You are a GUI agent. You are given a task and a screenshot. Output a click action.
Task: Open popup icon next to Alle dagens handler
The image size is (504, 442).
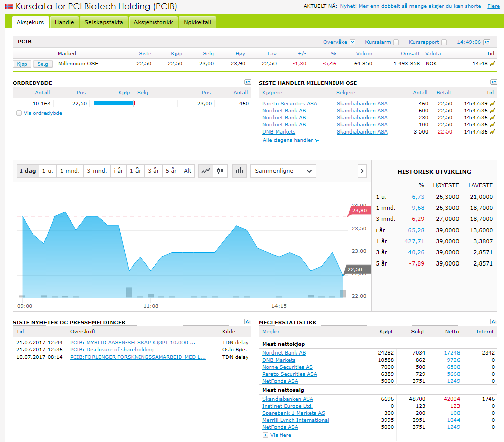tap(317, 140)
